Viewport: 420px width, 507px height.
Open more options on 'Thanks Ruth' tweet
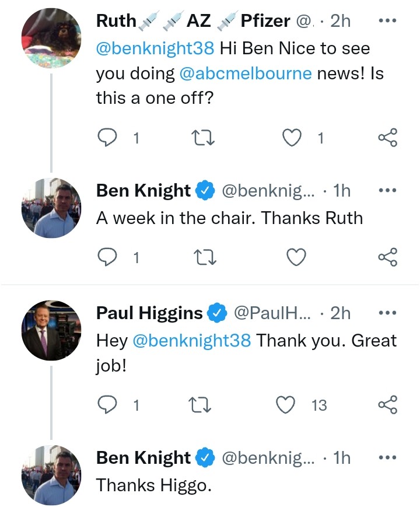[387, 191]
